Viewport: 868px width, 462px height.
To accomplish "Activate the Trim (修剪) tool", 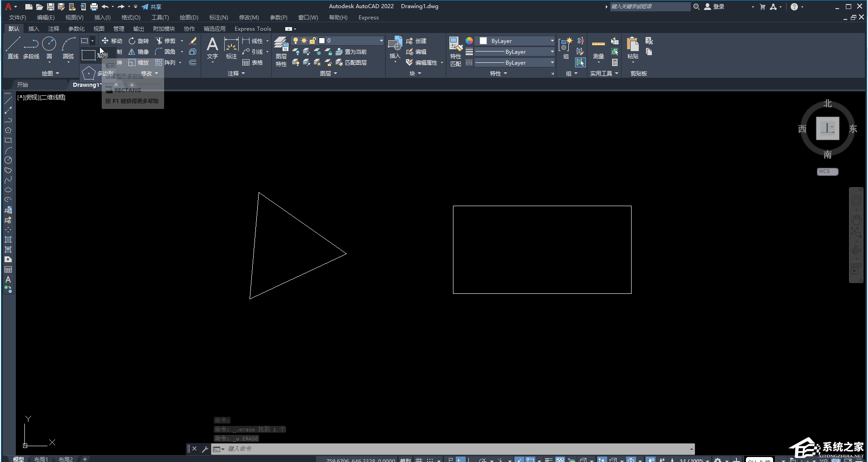I will coord(165,41).
